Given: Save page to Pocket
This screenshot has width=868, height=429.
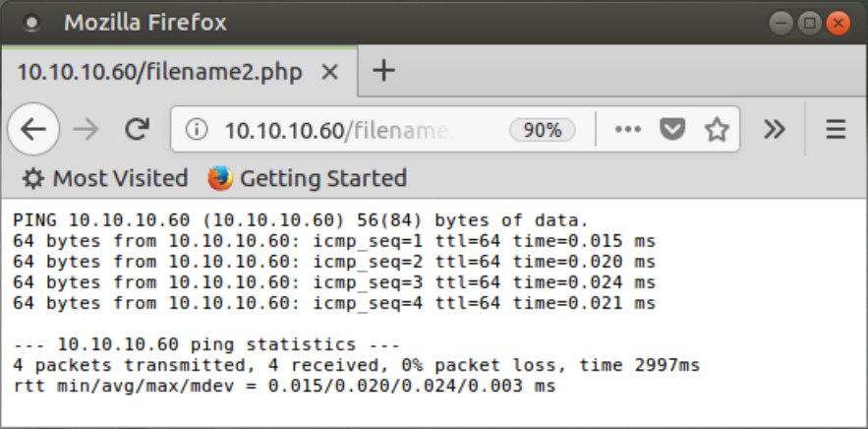Looking at the screenshot, I should 672,130.
